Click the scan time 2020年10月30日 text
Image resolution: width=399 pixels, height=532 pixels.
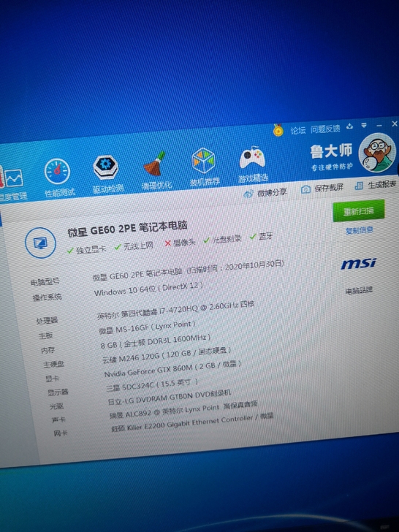(235, 267)
